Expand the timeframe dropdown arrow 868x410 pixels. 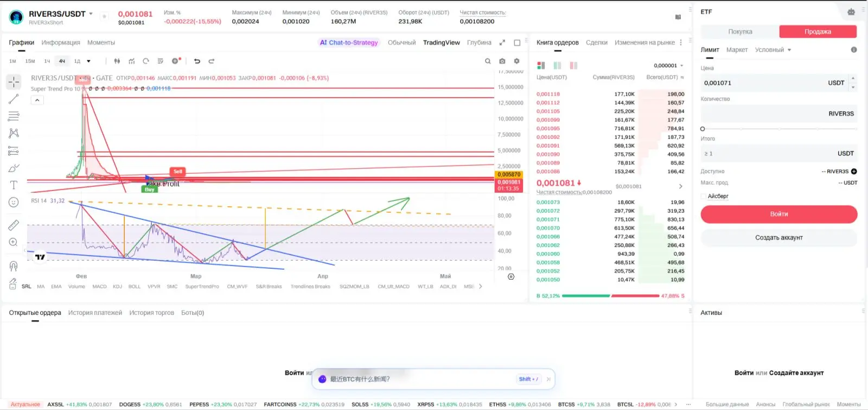coord(88,61)
